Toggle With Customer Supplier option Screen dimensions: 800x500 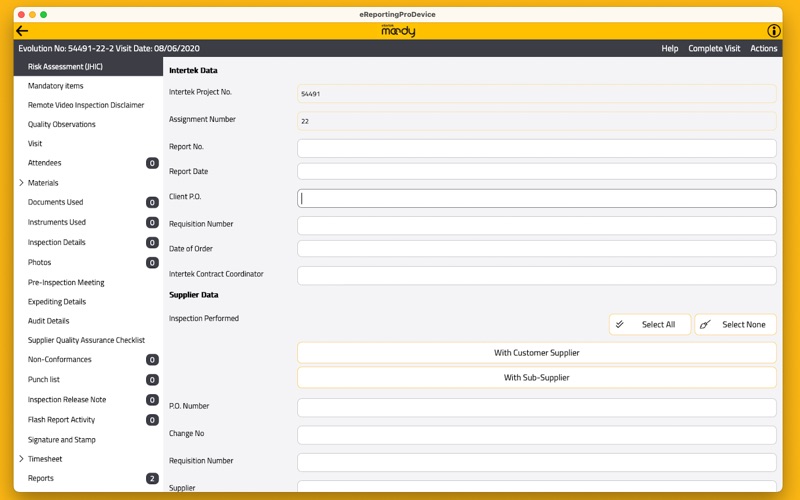[537, 353]
